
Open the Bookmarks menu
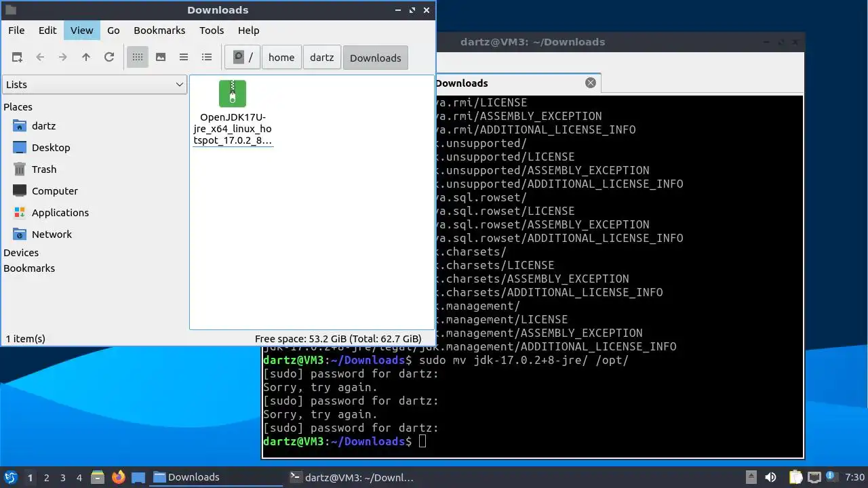[x=159, y=30]
